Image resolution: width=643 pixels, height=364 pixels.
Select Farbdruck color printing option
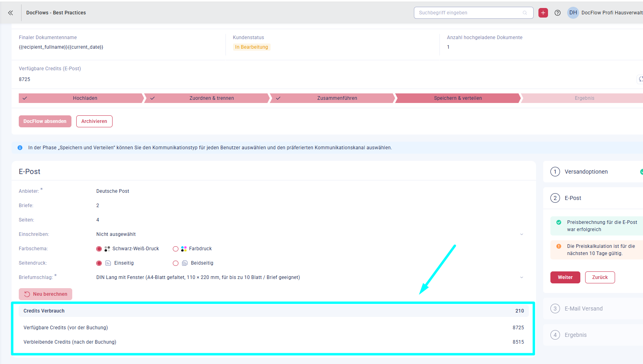point(176,249)
